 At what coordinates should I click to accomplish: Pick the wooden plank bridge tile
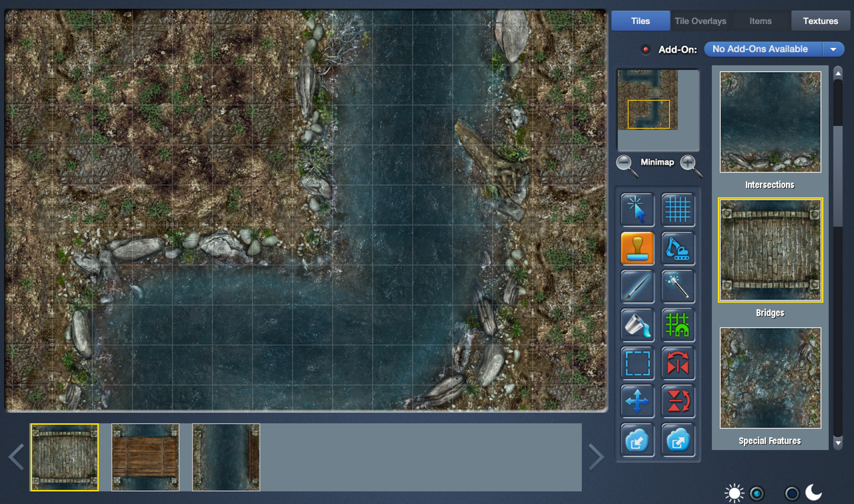(145, 457)
